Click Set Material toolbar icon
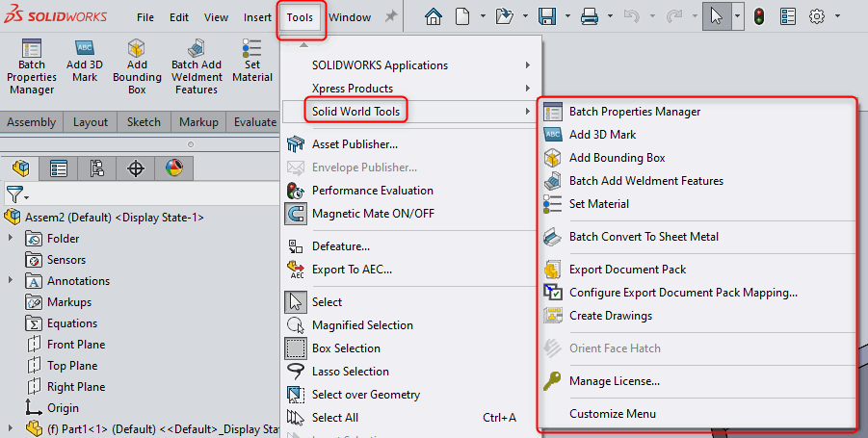The width and height of the screenshot is (868, 438). pos(252,49)
